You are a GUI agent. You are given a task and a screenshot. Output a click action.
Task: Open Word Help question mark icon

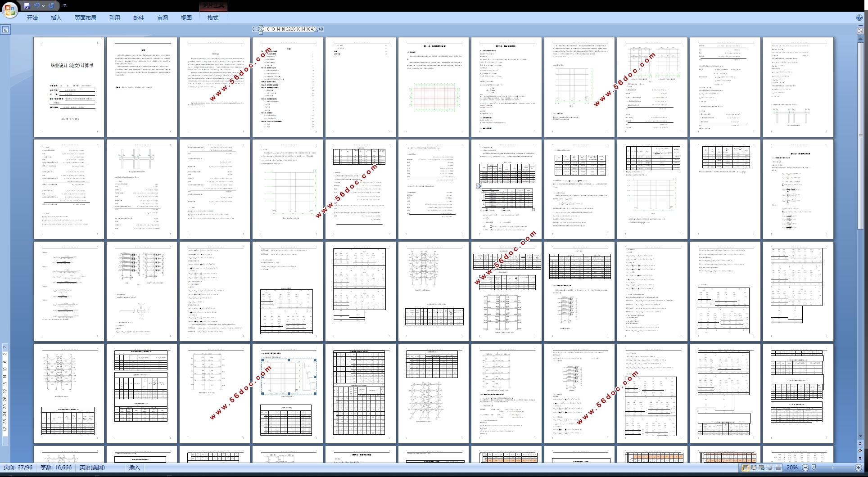coord(859,18)
